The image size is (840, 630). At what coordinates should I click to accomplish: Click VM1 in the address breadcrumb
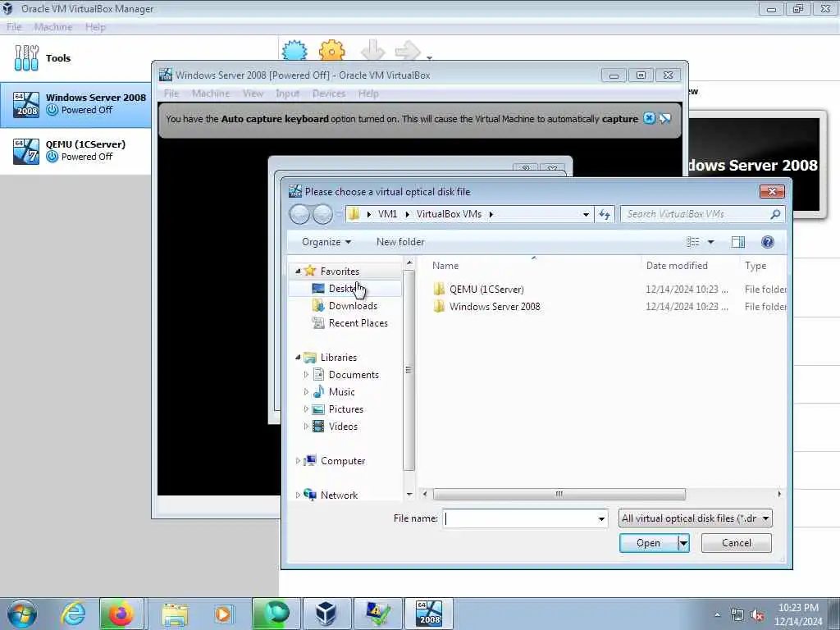point(387,214)
